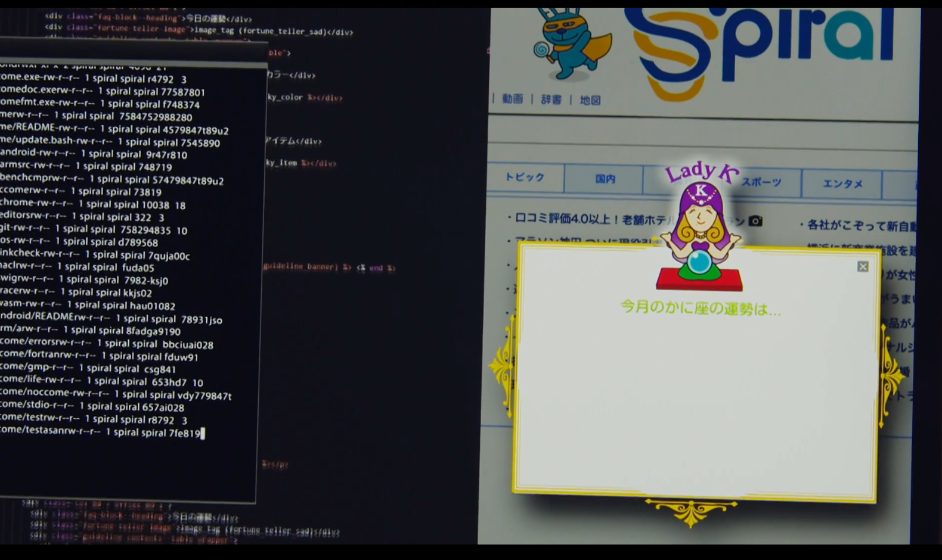942x560 pixels.
Task: Select terminal row come/life with 653hd7 10
Action: click(x=102, y=382)
